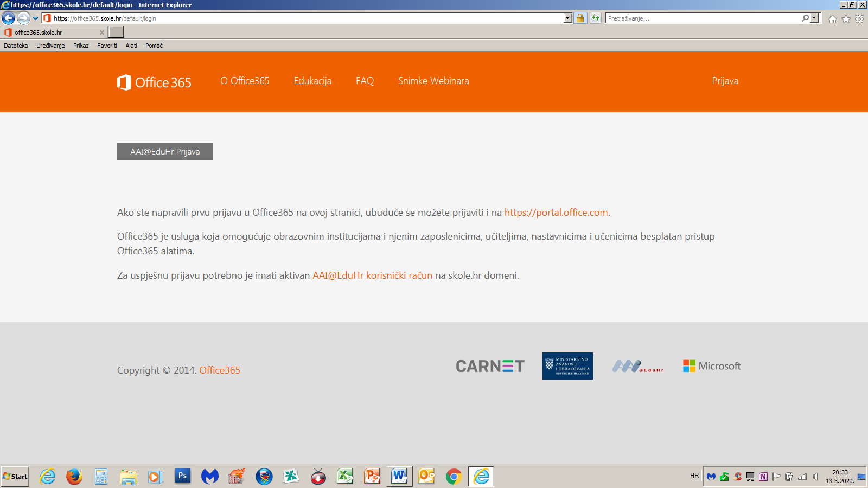The width and height of the screenshot is (868, 488).
Task: Click the magnifier search icon
Action: click(x=806, y=18)
